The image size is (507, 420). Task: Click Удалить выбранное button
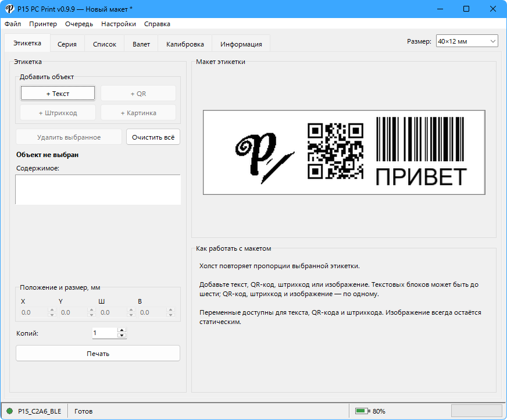(x=69, y=137)
